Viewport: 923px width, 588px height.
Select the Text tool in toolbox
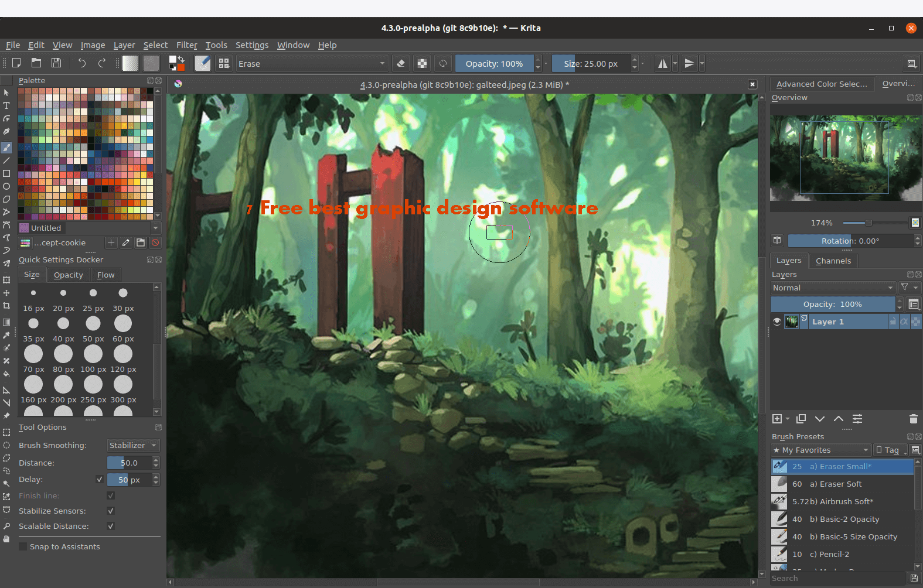tap(6, 105)
